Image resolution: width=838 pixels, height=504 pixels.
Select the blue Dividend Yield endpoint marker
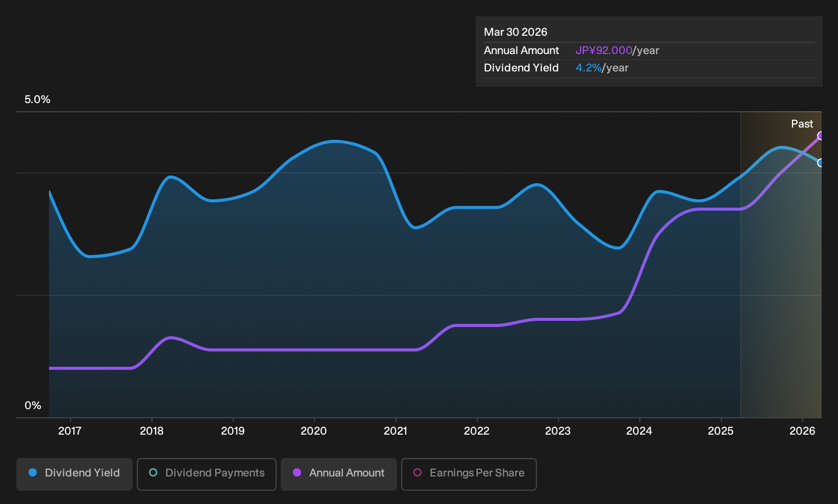pos(820,163)
